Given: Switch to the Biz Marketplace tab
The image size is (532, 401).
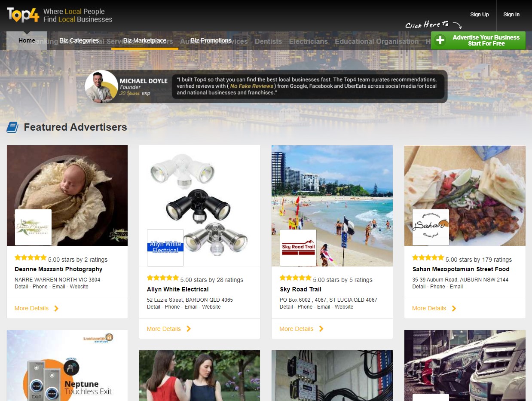Looking at the screenshot, I should tap(145, 40).
